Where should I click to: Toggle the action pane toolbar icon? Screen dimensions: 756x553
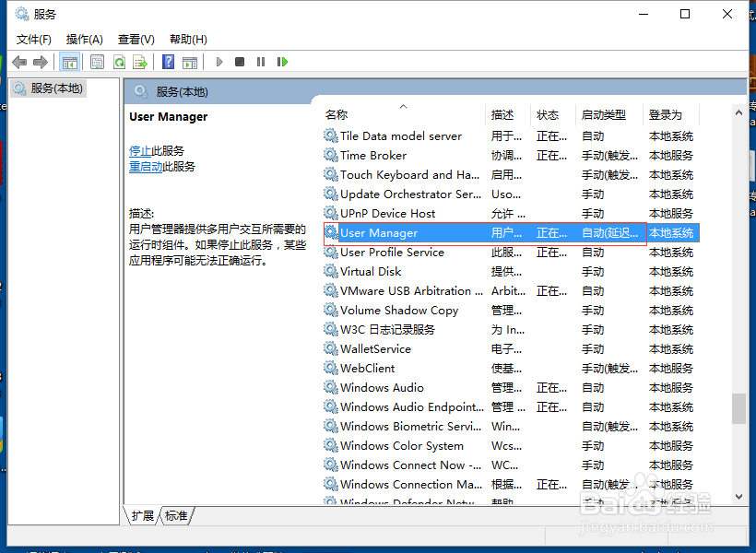coord(190,62)
